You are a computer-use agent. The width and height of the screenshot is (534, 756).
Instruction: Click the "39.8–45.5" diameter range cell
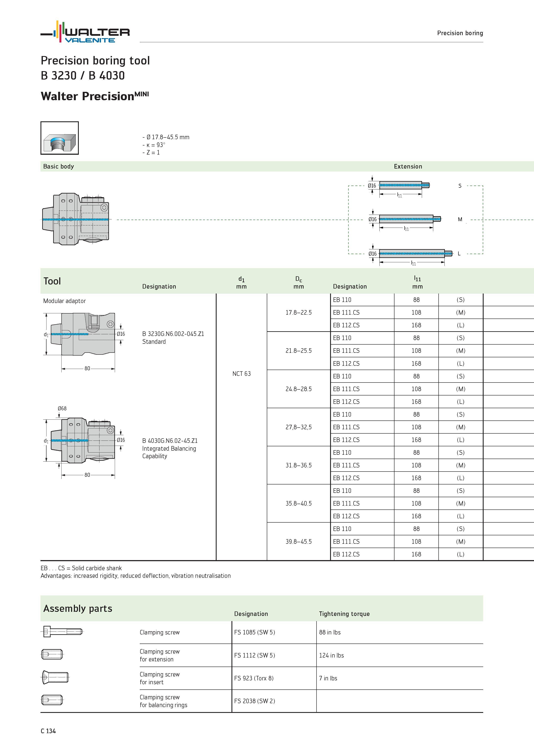pyautogui.click(x=298, y=541)
